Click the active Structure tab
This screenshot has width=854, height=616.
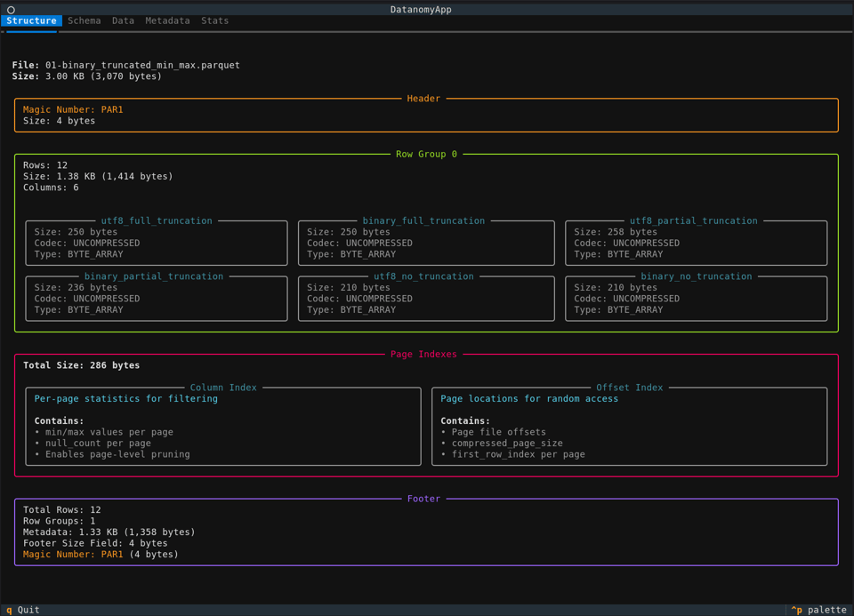31,20
